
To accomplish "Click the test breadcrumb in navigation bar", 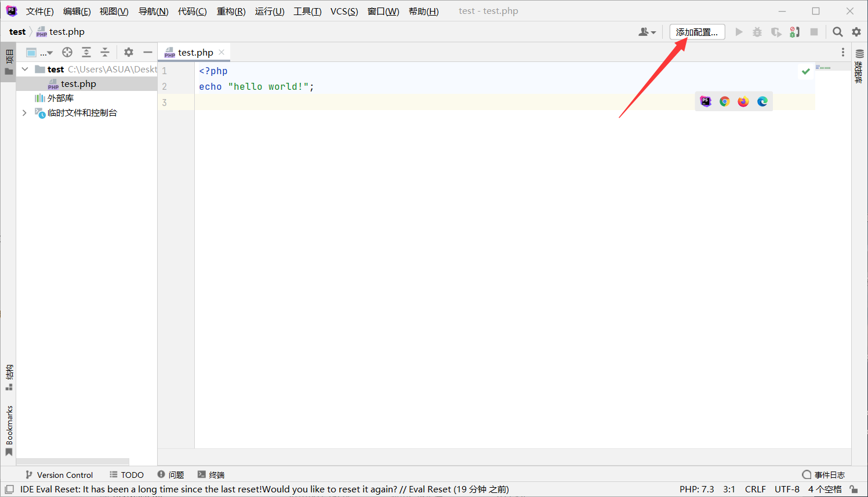I will click(x=17, y=32).
